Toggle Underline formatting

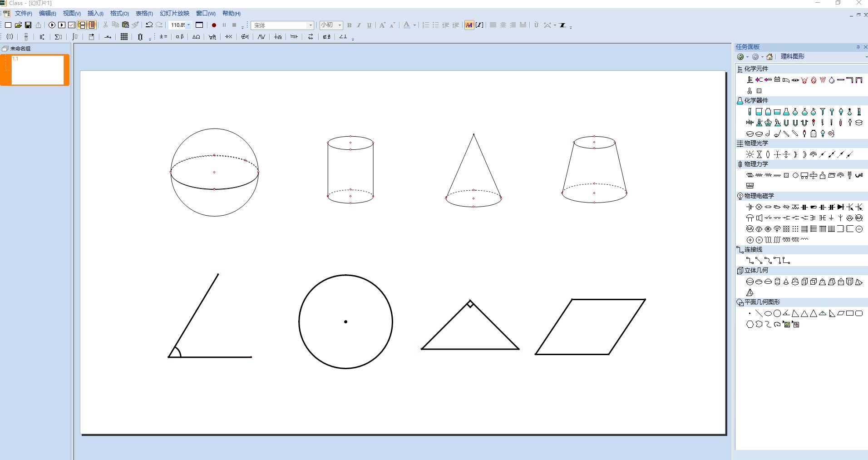(369, 25)
